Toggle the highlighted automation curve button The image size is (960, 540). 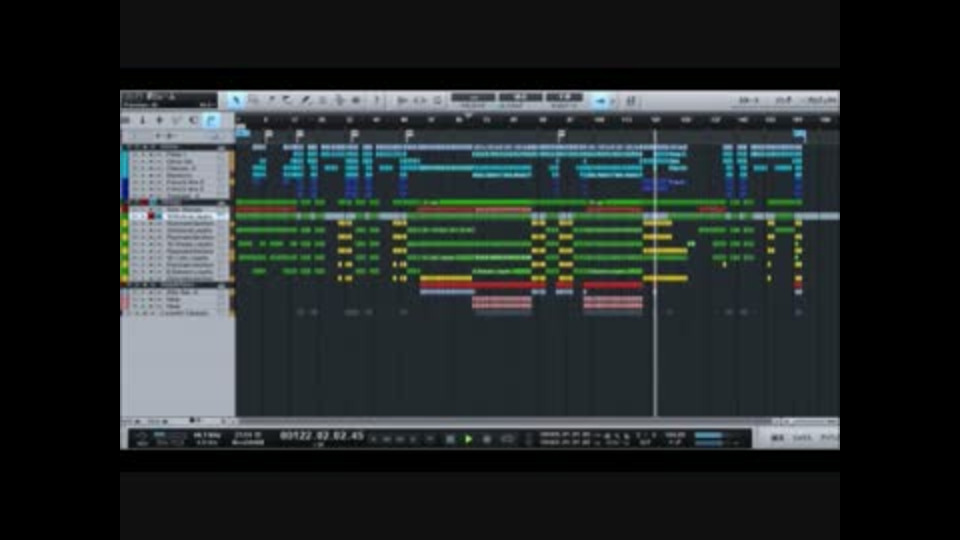(x=211, y=121)
